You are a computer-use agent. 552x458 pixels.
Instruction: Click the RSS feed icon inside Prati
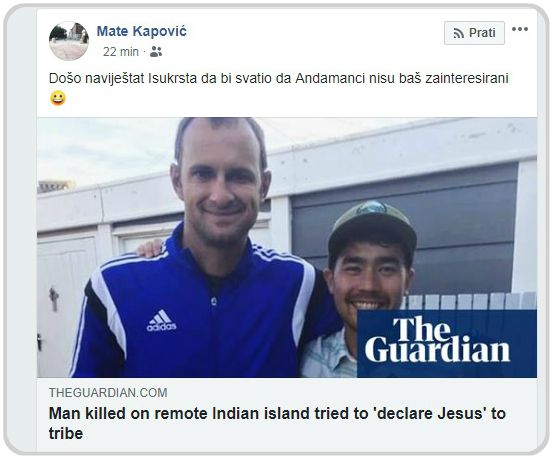tap(459, 33)
